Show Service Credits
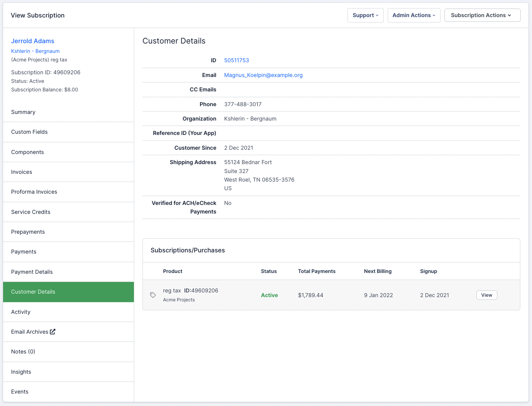 click(31, 212)
